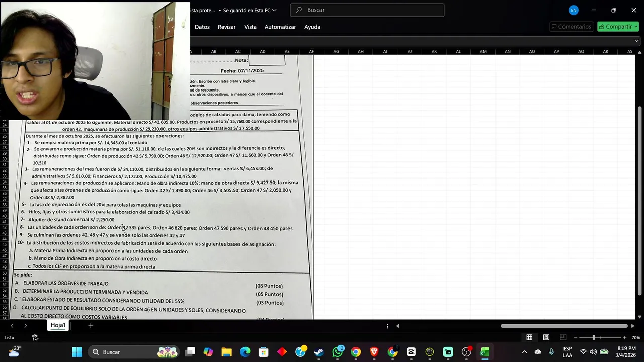This screenshot has height=362, width=644.
Task: Click the accessibility checker icon in status bar
Action: point(35,337)
